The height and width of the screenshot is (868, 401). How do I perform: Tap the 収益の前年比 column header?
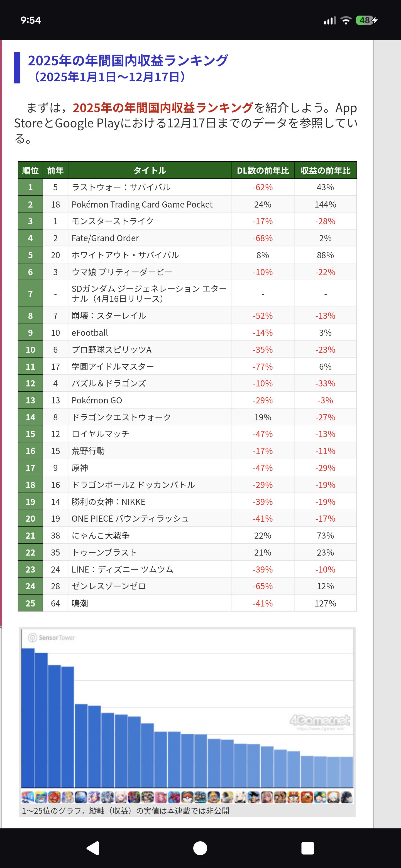tap(325, 171)
